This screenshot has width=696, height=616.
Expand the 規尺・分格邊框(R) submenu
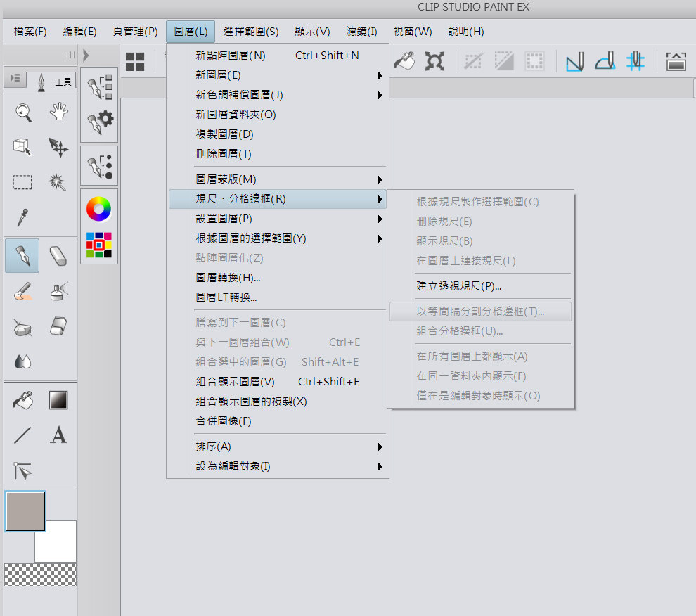pyautogui.click(x=278, y=199)
